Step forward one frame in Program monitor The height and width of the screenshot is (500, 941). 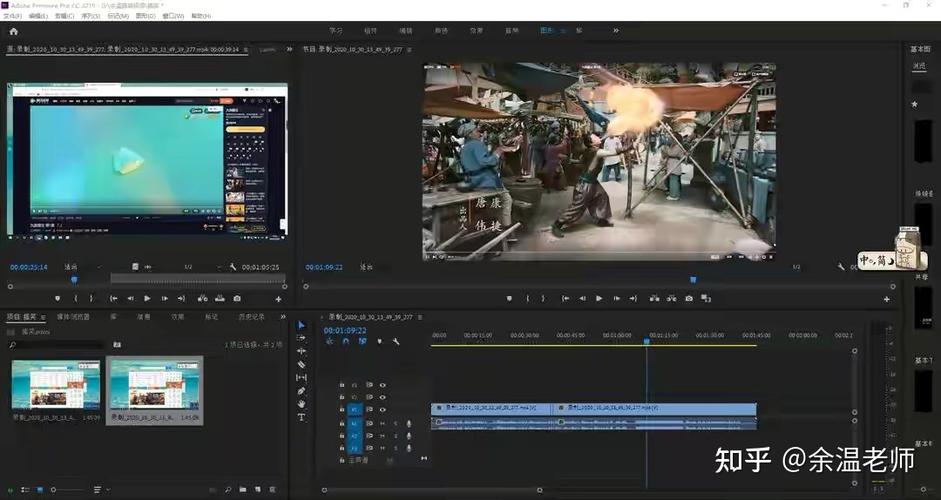616,298
